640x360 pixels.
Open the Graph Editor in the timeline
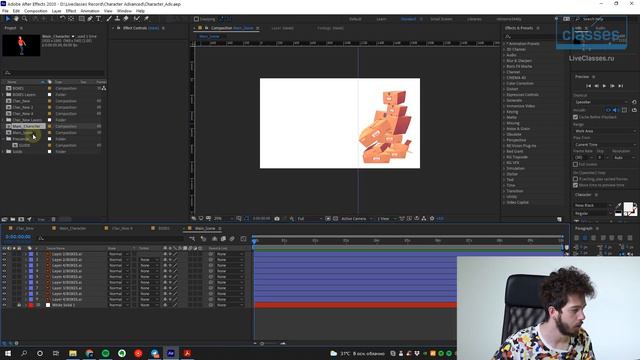click(x=243, y=238)
